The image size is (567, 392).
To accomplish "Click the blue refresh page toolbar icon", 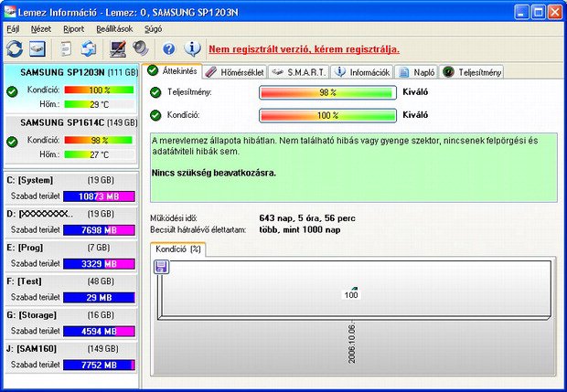I will click(x=88, y=48).
